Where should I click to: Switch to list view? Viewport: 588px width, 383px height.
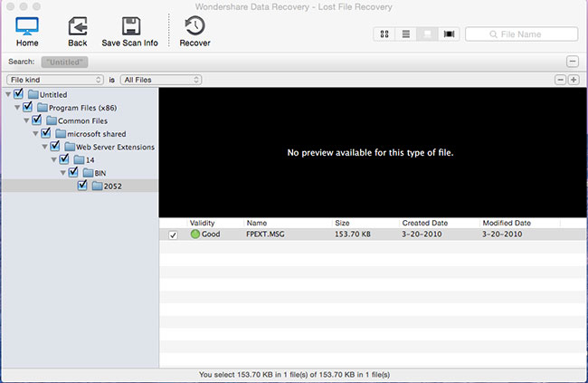point(406,34)
